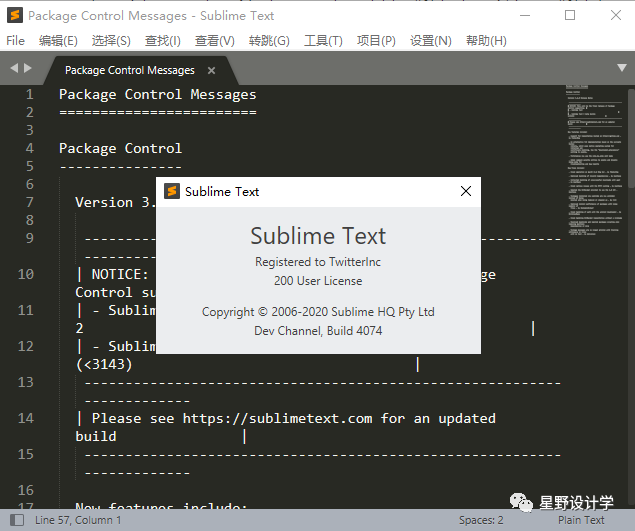Click '200 User License' in dialog
Viewport: 635px width, 531px height.
318,281
